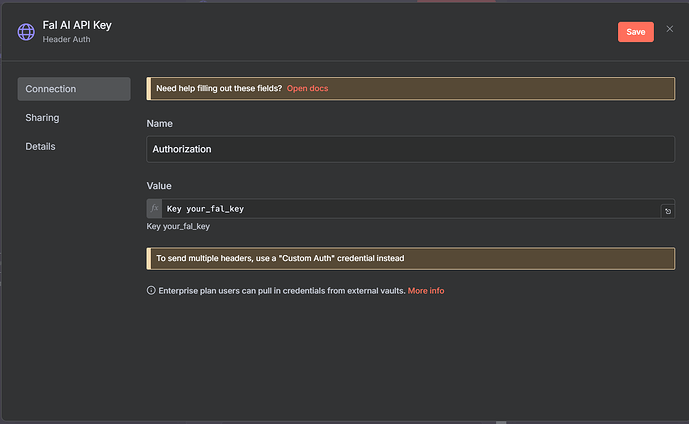Screen dimensions: 689x424
Task: Click the Value field label
Action: [159, 186]
